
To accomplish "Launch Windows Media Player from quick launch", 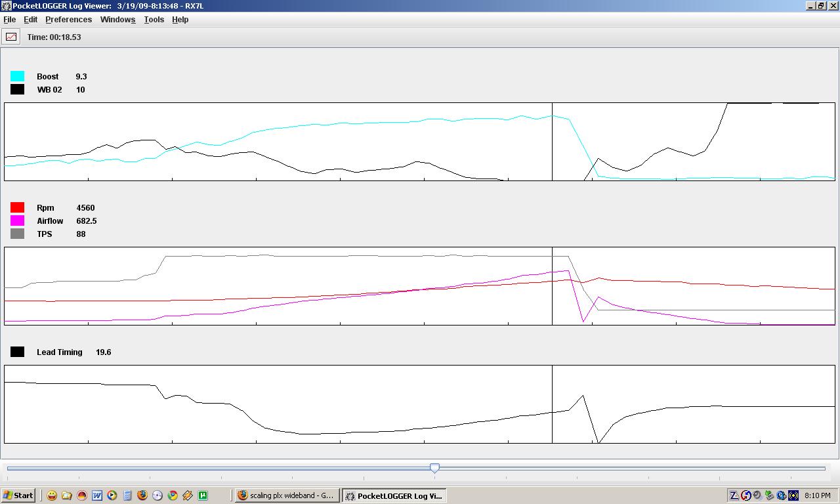I will [x=112, y=495].
